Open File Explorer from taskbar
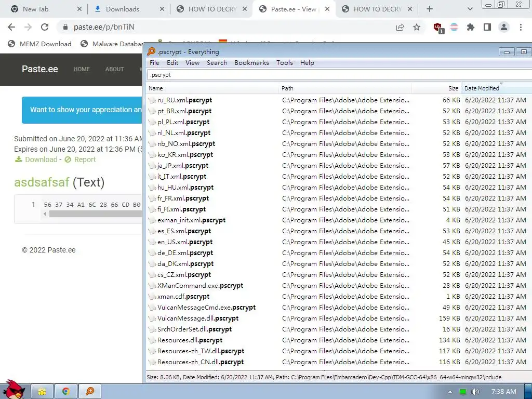This screenshot has height=399, width=532. (x=42, y=392)
